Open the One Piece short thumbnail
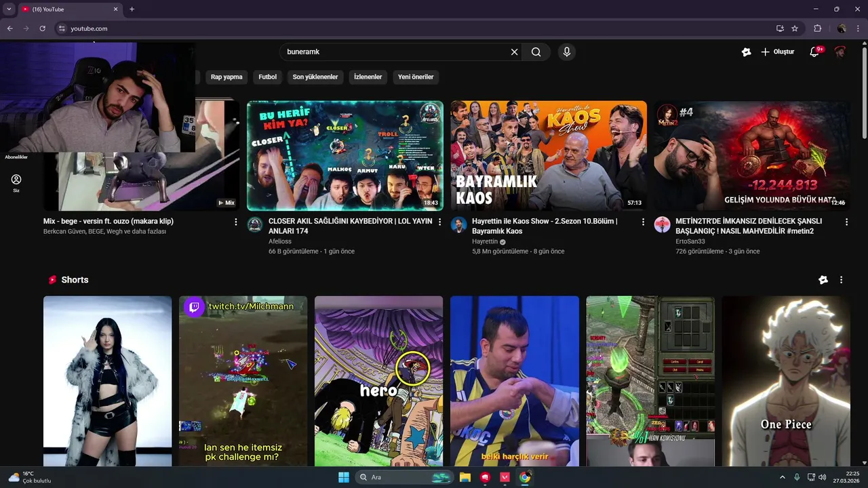Viewport: 868px width, 488px height. pos(786,381)
